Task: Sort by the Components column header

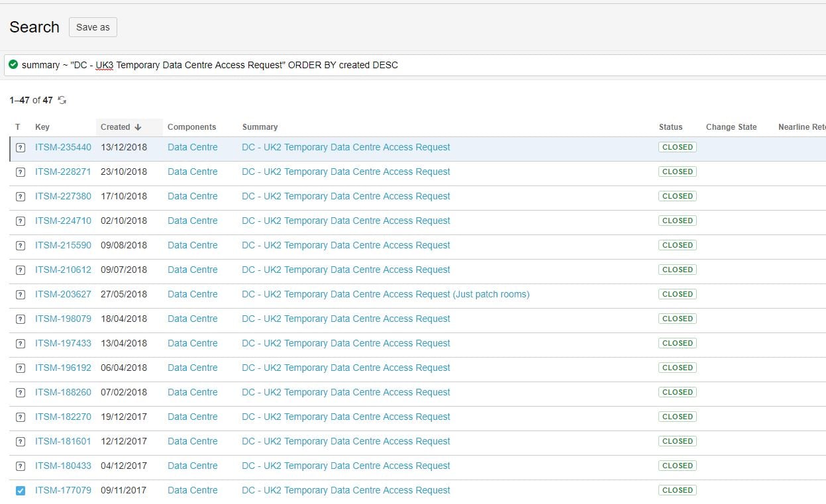Action: click(x=192, y=127)
